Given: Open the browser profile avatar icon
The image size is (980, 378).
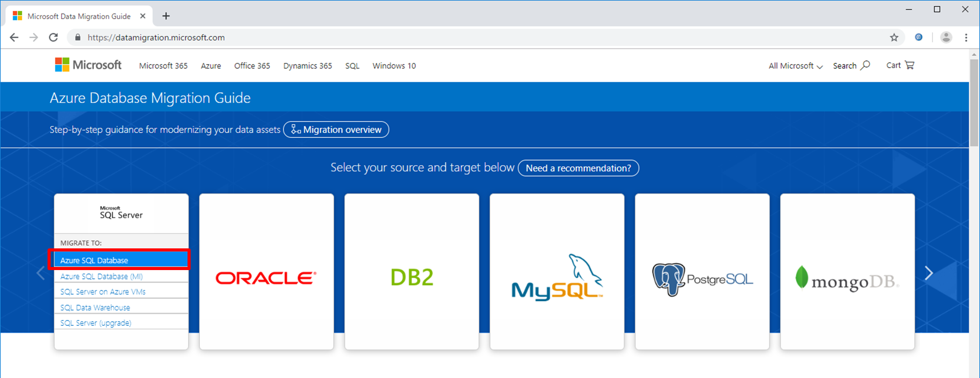Looking at the screenshot, I should (946, 37).
